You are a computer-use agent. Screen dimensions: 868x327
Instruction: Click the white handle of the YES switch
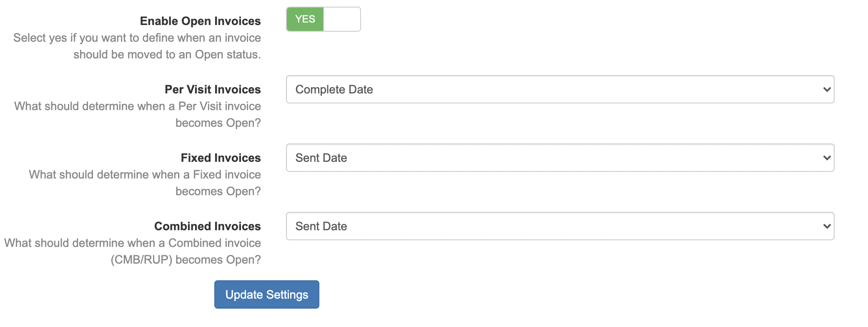[x=342, y=19]
